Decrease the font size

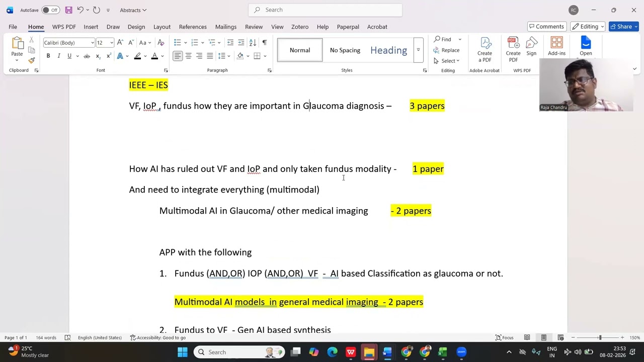click(x=131, y=43)
